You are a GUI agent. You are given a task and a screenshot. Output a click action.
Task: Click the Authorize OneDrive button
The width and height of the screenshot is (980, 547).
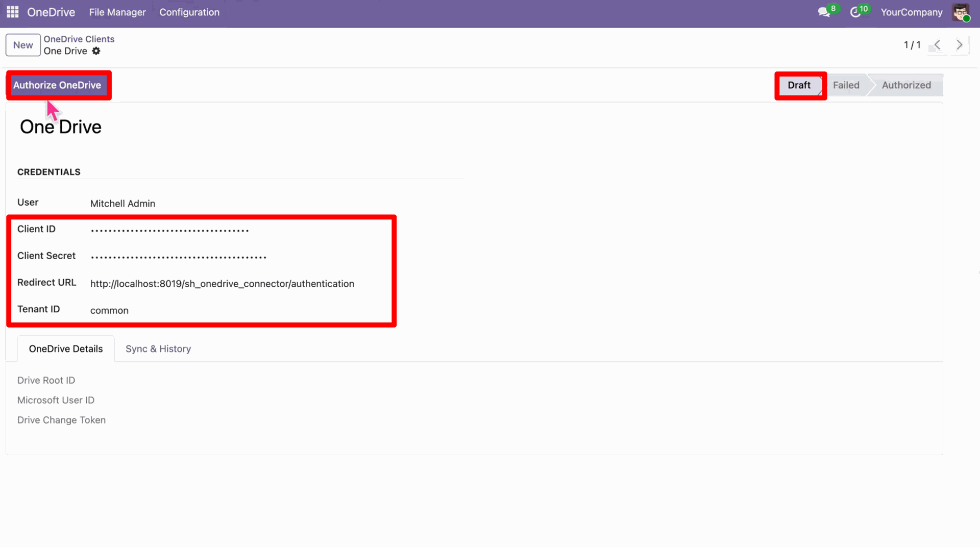(x=57, y=85)
